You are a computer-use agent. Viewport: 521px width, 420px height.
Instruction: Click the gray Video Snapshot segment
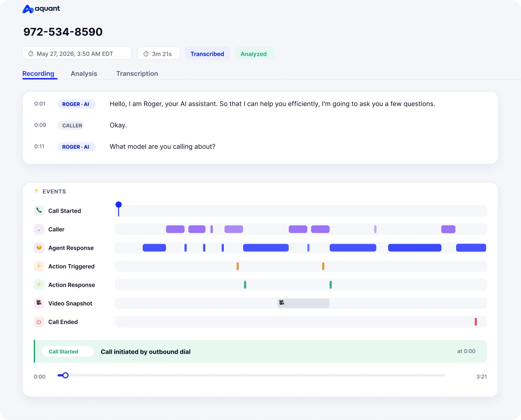[303, 303]
